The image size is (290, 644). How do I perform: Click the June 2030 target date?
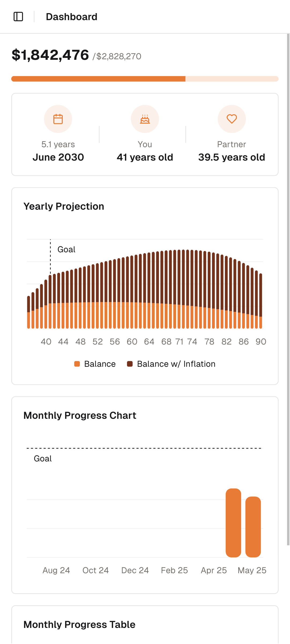click(58, 157)
